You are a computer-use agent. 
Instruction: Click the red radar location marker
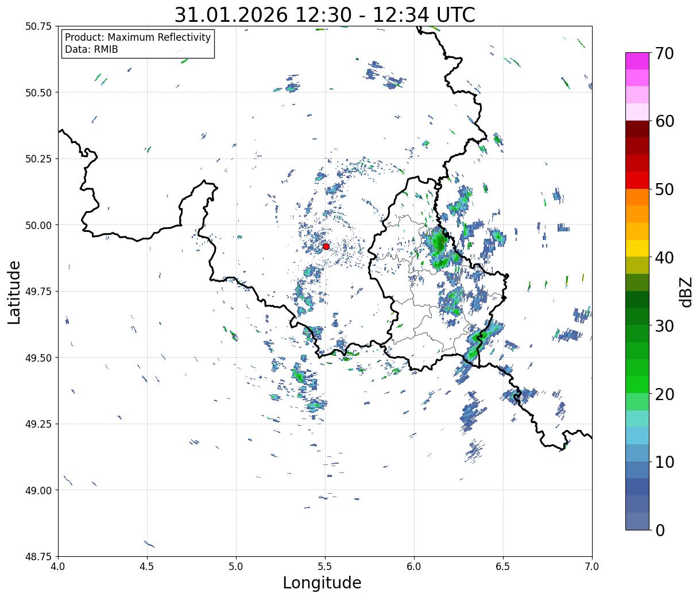point(326,246)
